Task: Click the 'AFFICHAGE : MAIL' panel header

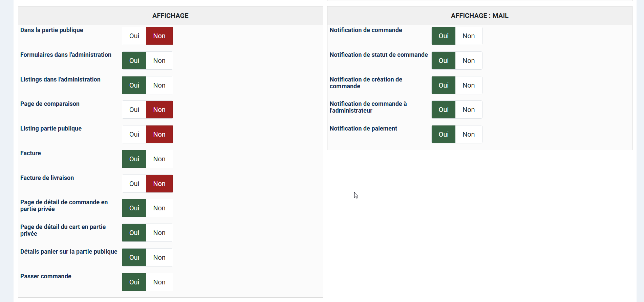Action: 479,16
